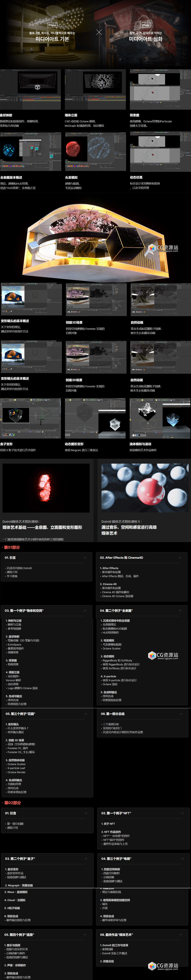Select the Cinema 4D Octane 渲染器 item
Viewport: 191px width, 980px height.
(117, 596)
